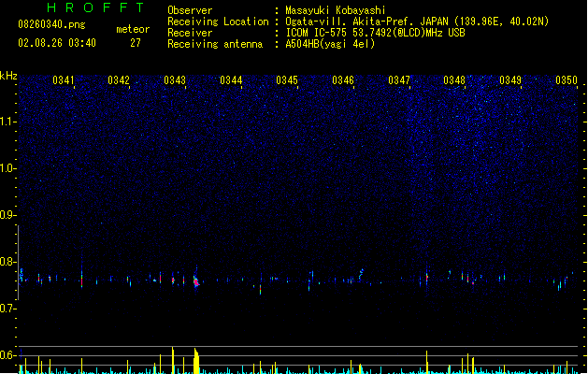Screen dimensions: 588x374
Task: Click time marker 0346
Action: click(x=343, y=80)
